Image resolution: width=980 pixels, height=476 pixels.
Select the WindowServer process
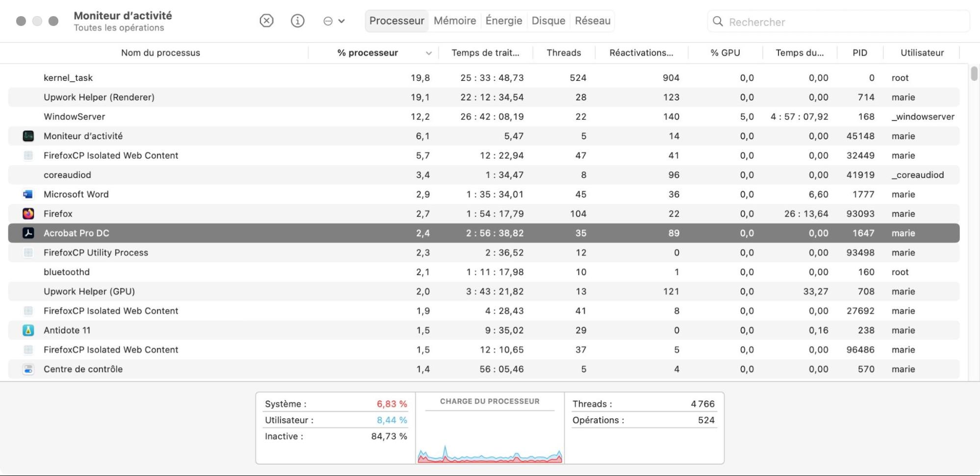[x=483, y=117]
